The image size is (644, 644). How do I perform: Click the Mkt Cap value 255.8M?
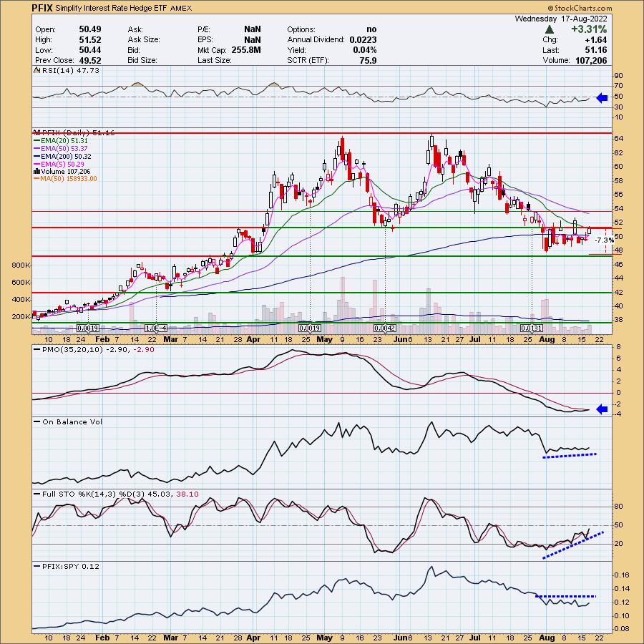tap(245, 50)
